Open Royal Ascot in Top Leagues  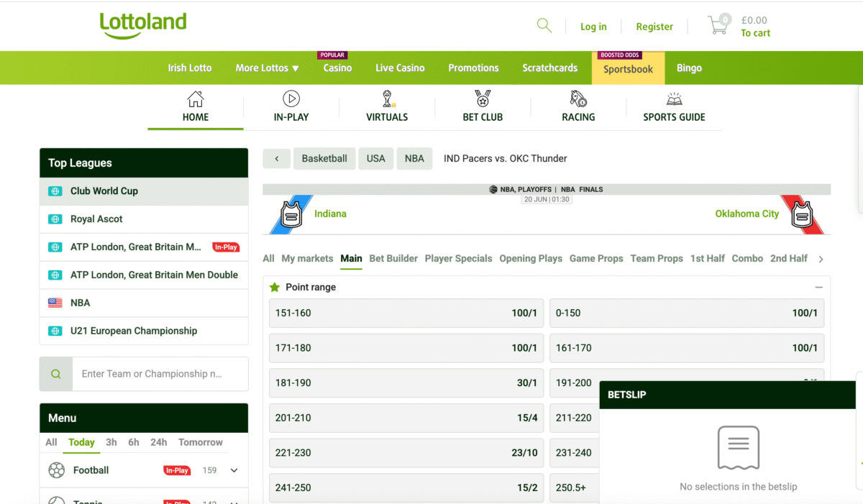tap(144, 219)
